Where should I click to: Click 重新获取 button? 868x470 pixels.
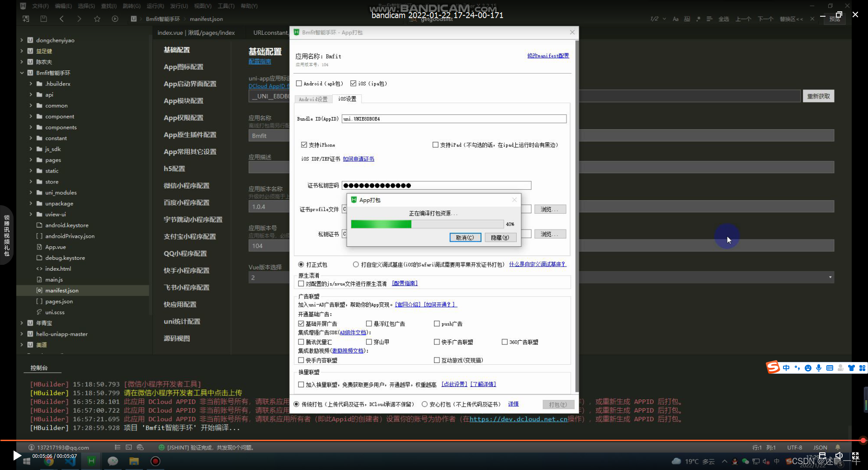(x=818, y=96)
